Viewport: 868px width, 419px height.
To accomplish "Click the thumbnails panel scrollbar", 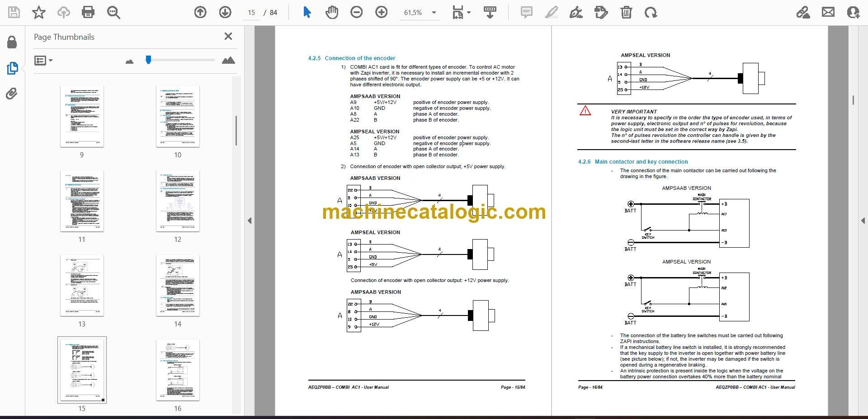I will (x=236, y=130).
